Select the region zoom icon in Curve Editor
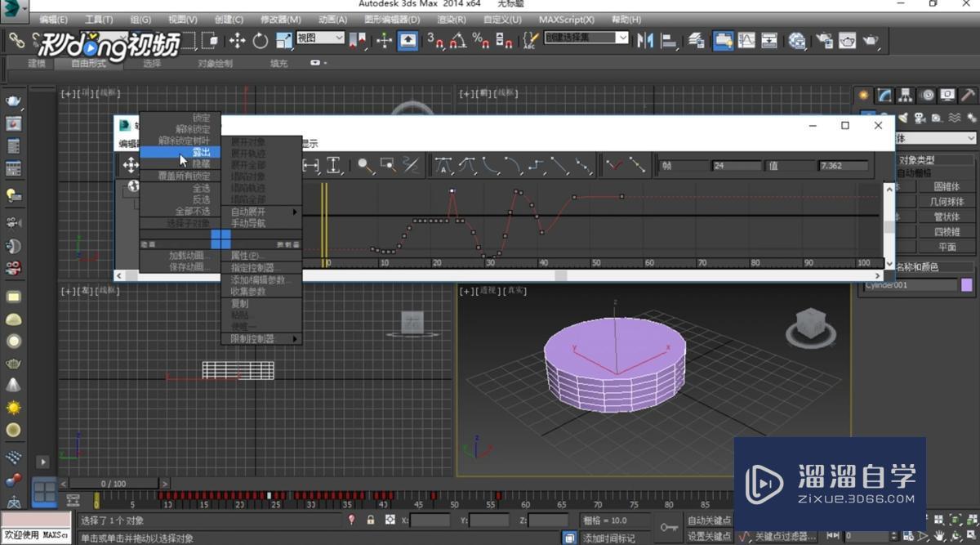Image resolution: width=980 pixels, height=545 pixels. (x=386, y=165)
